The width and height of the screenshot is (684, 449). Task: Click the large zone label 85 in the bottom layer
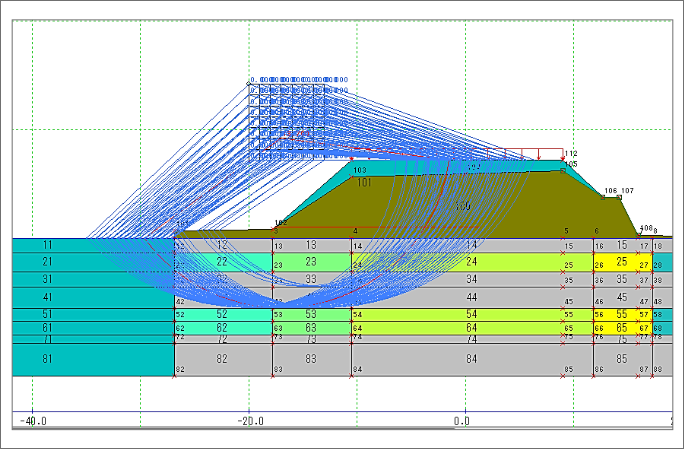point(622,359)
